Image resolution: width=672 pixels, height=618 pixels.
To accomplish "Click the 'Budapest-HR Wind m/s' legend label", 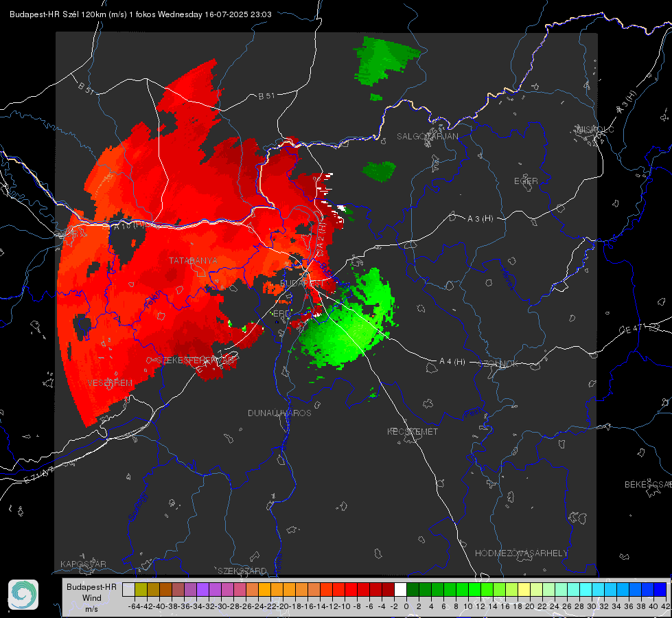I will (x=91, y=598).
